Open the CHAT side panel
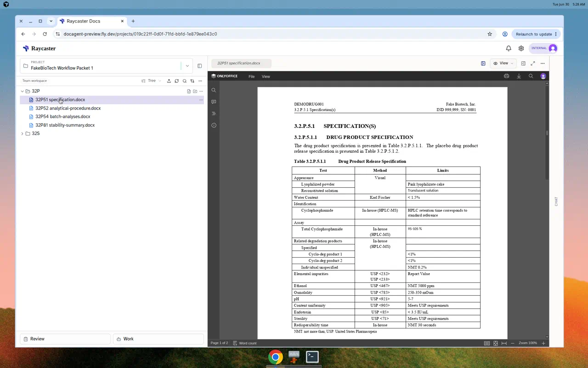 click(556, 201)
